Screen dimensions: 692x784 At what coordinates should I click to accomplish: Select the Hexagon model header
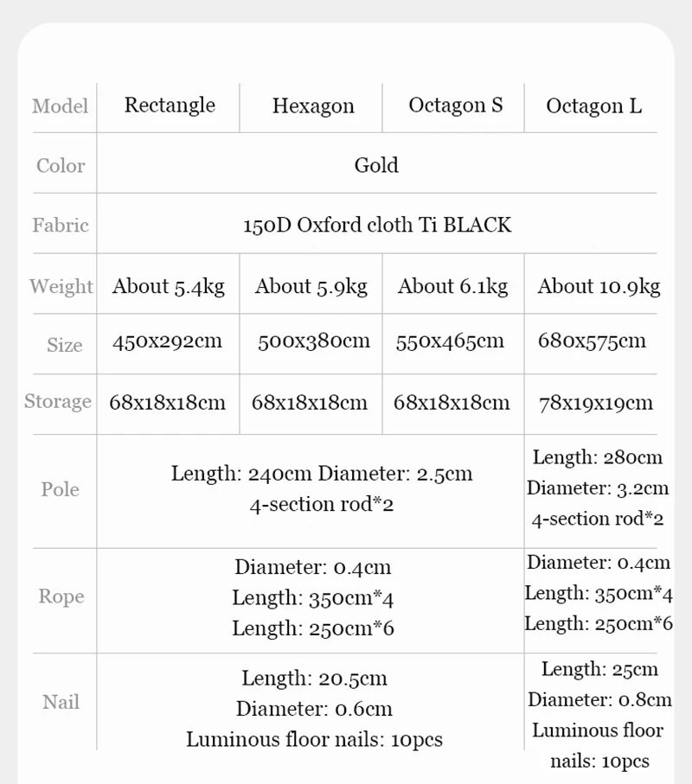click(x=313, y=106)
